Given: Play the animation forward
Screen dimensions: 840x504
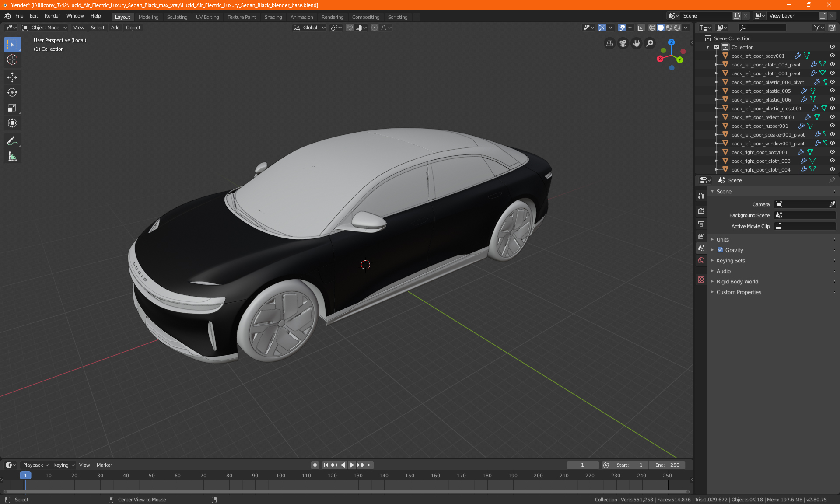Looking at the screenshot, I should tap(352, 465).
